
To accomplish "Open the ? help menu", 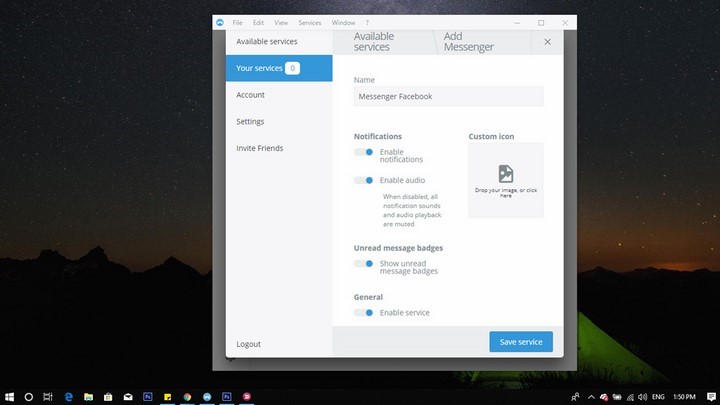I will (x=367, y=22).
